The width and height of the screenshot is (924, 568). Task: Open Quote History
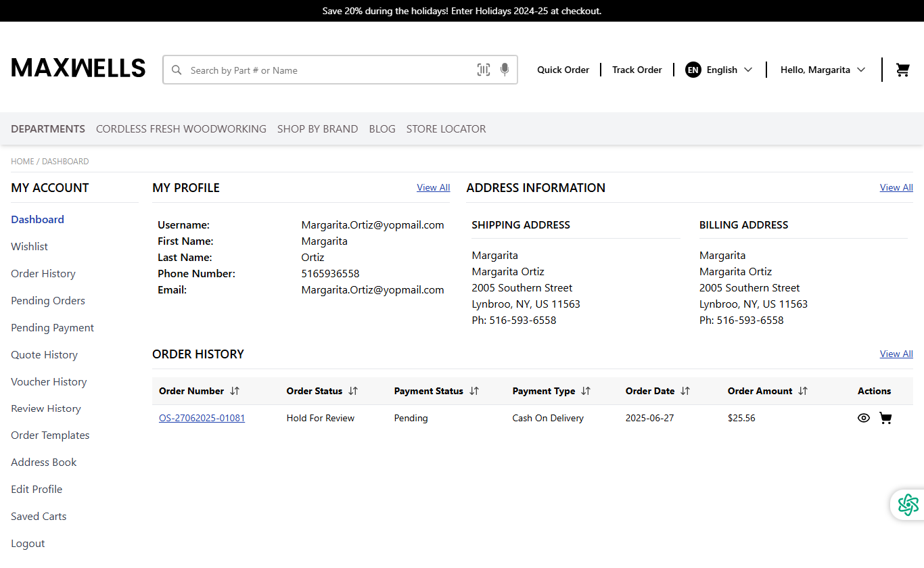coord(44,354)
